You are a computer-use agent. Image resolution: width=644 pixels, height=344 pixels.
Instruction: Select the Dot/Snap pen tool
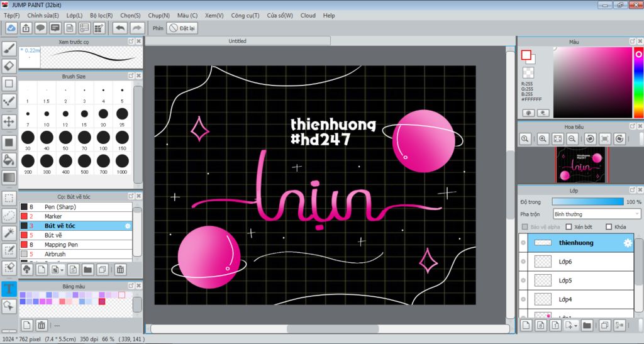click(9, 101)
